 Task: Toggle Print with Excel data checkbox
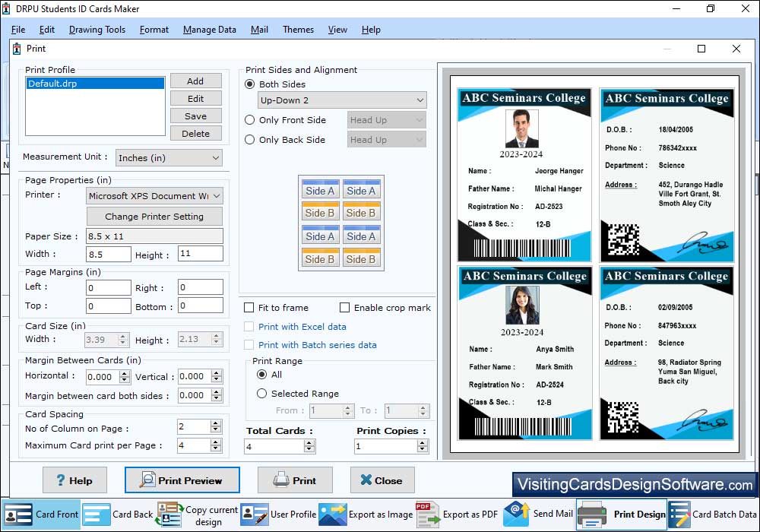(x=249, y=327)
